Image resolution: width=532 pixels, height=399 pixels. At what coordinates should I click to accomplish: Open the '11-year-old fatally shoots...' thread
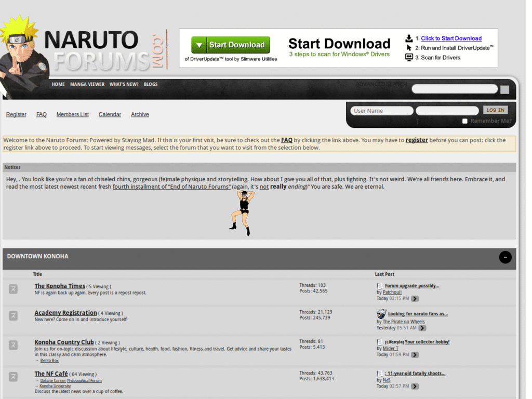(x=415, y=374)
